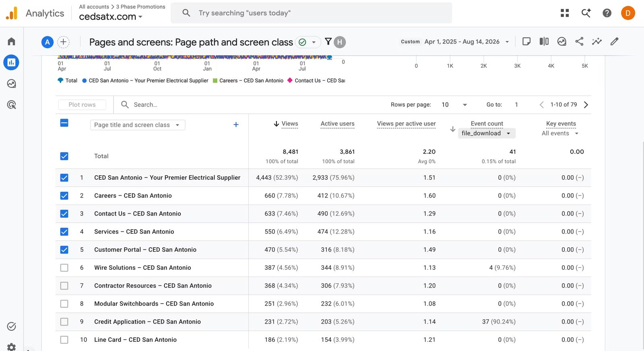Check the Credit Application row checkbox
Screen dimensions: 644x351
click(64, 322)
